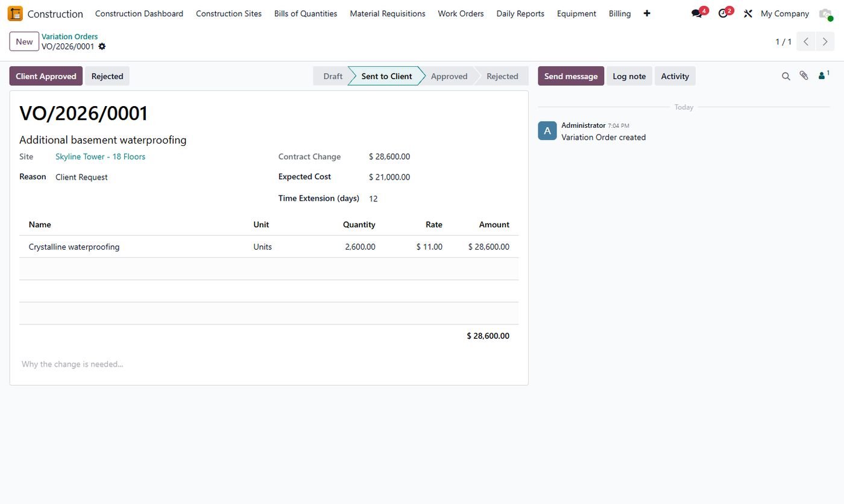Open the conversations chat icon
The image size is (844, 504).
point(698,13)
